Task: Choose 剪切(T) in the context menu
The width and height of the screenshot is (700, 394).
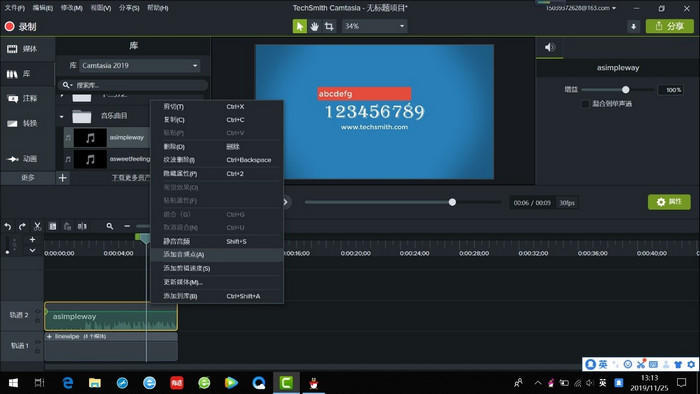Action: click(217, 107)
